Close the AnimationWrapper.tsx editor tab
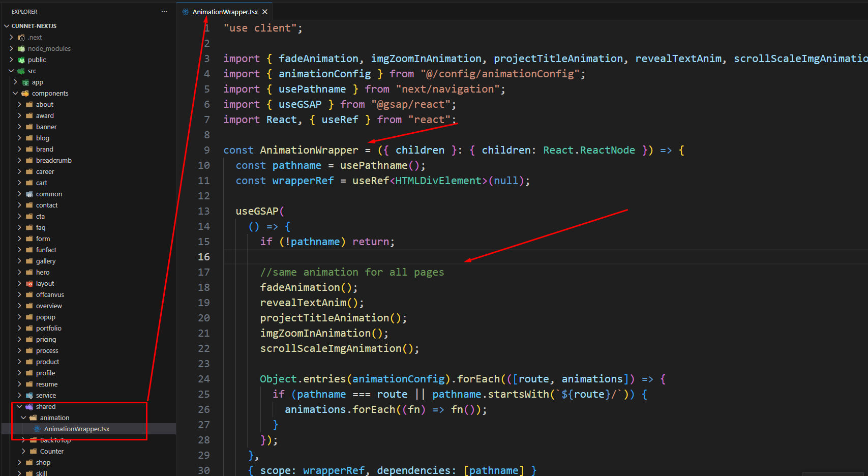This screenshot has height=476, width=868. point(265,12)
